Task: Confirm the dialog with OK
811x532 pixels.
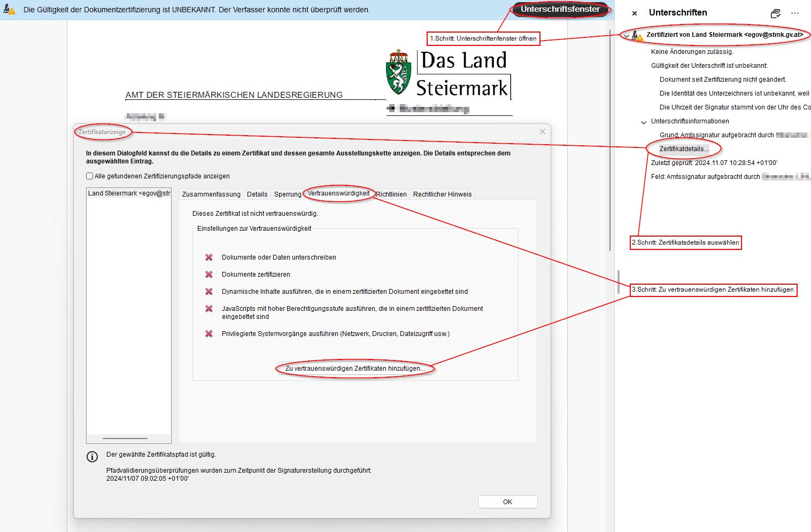Action: click(x=507, y=502)
